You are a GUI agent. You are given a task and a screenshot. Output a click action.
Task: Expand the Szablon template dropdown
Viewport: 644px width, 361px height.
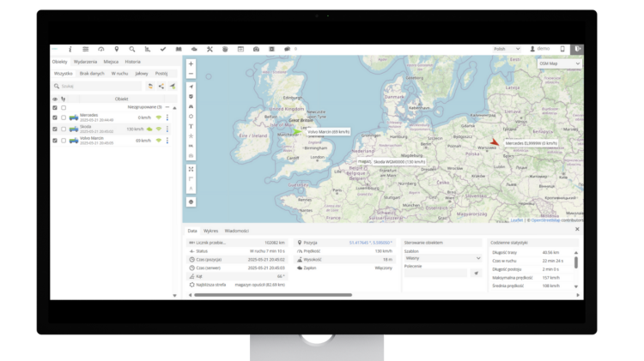pyautogui.click(x=442, y=257)
